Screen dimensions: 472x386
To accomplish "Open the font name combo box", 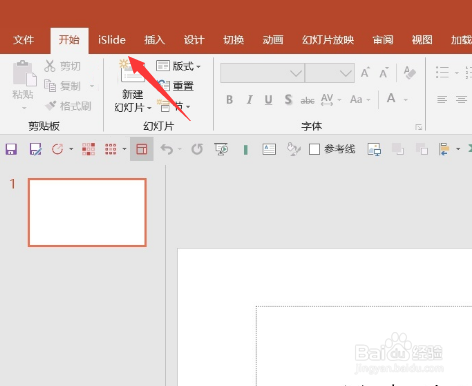I will [x=262, y=73].
